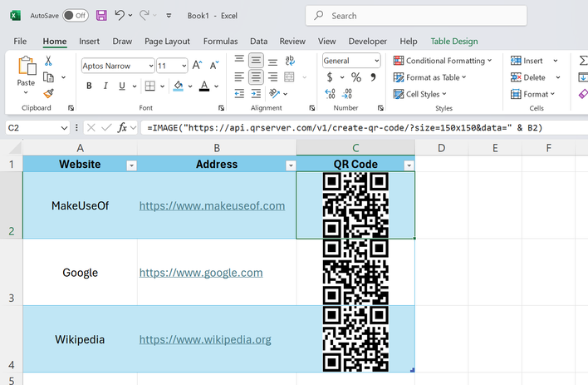The image size is (588, 385).
Task: Switch to the Data tab
Action: coord(259,41)
